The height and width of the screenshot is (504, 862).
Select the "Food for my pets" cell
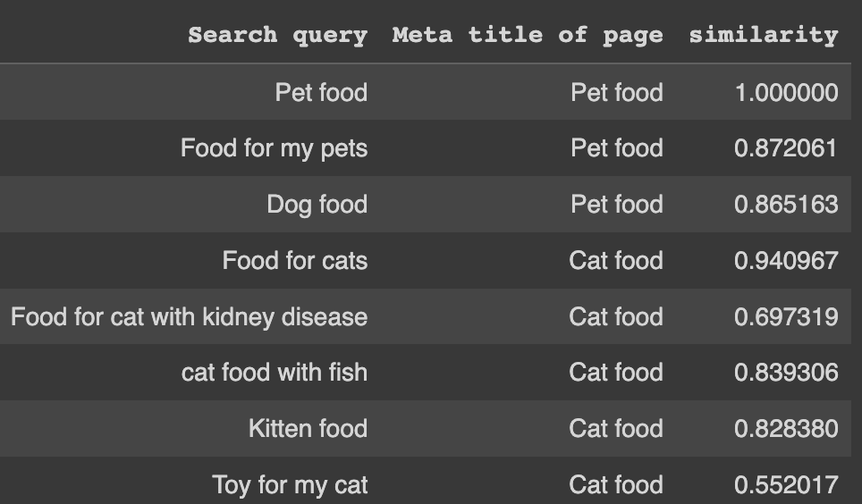click(x=274, y=148)
